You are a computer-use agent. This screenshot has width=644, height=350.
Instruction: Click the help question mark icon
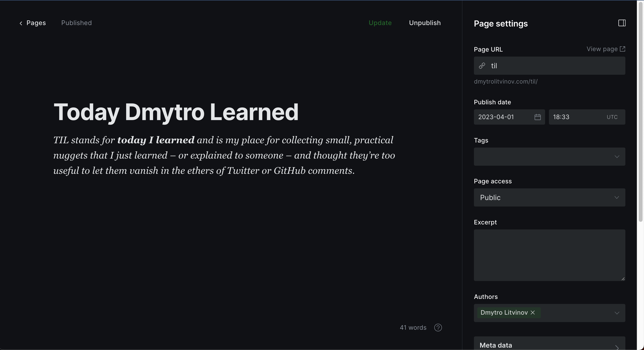click(438, 328)
